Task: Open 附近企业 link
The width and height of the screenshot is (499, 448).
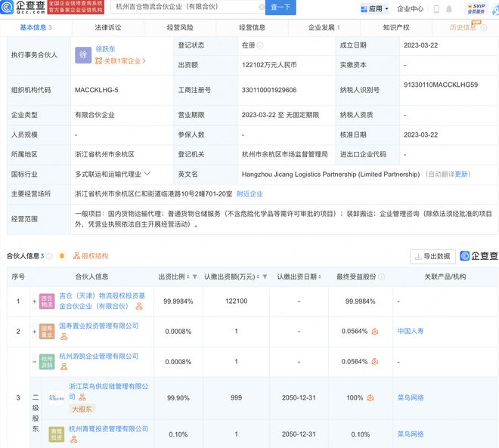Action: click(249, 194)
